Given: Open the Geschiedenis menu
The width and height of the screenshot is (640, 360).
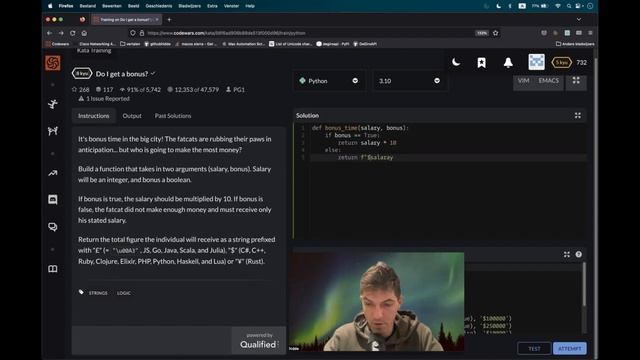Looking at the screenshot, I should [x=159, y=6].
